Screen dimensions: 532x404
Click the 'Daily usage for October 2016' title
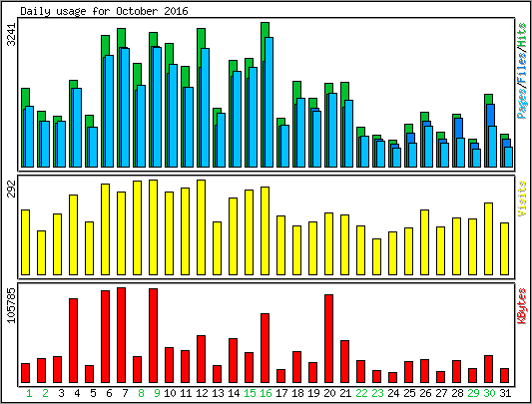(104, 11)
